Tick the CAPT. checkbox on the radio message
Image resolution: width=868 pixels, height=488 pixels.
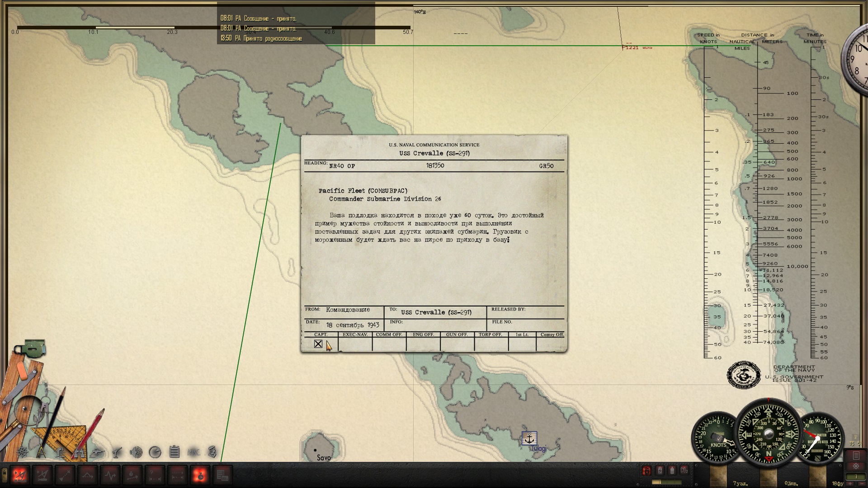click(x=318, y=344)
